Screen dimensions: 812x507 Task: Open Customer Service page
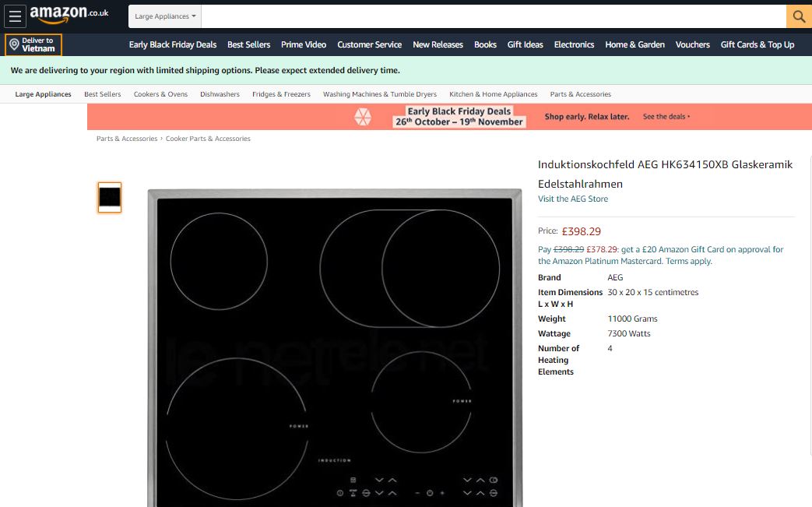coord(369,44)
